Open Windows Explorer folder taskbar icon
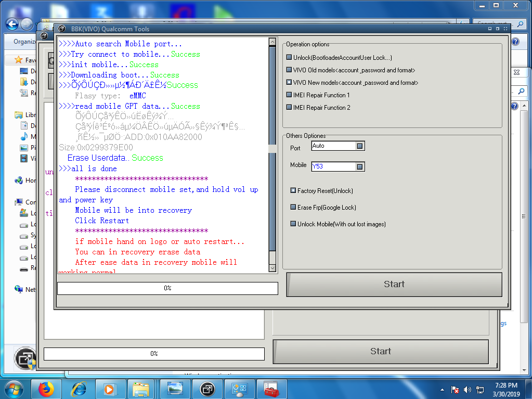Image resolution: width=532 pixels, height=399 pixels. click(x=141, y=389)
